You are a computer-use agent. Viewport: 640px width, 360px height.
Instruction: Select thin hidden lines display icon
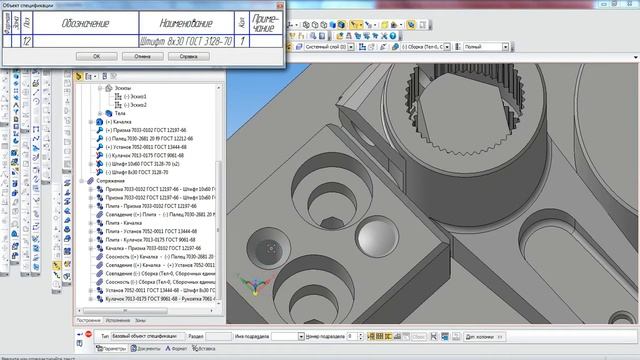(324, 25)
